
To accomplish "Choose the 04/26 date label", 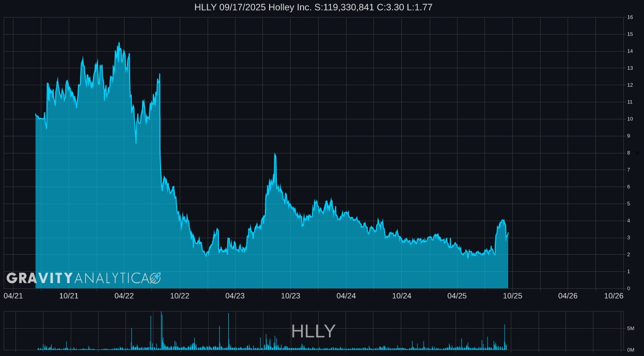I will 568,296.
